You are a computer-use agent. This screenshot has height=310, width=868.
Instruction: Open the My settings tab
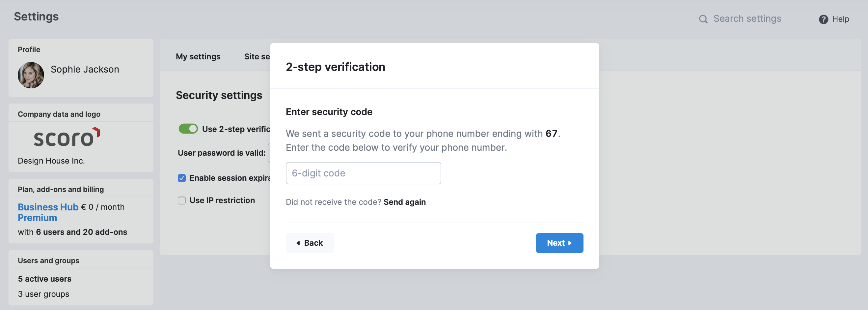click(198, 56)
